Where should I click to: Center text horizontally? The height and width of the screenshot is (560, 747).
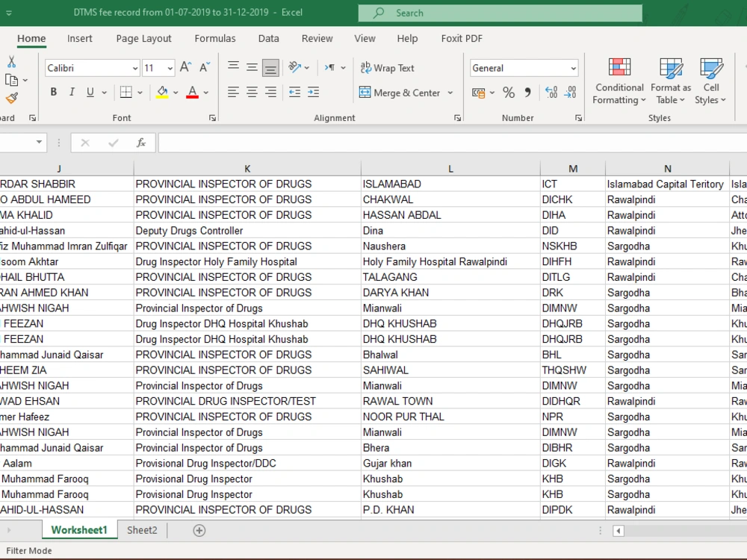point(252,92)
